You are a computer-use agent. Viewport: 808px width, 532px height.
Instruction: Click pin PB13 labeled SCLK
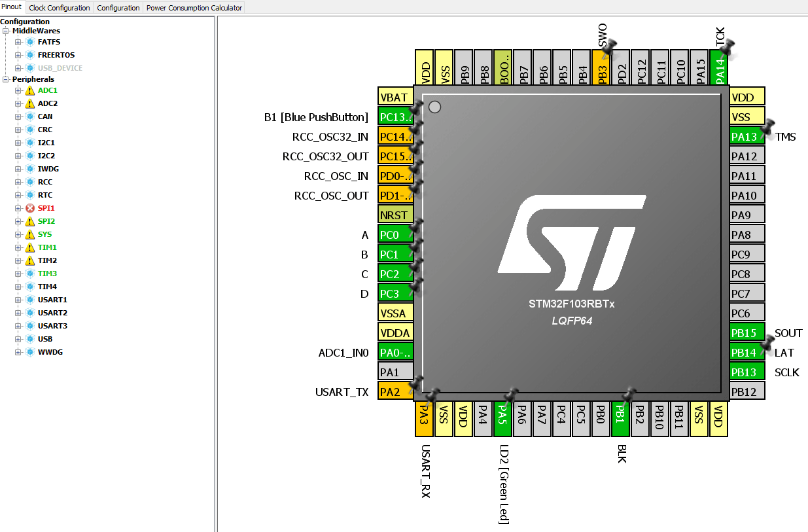(747, 372)
